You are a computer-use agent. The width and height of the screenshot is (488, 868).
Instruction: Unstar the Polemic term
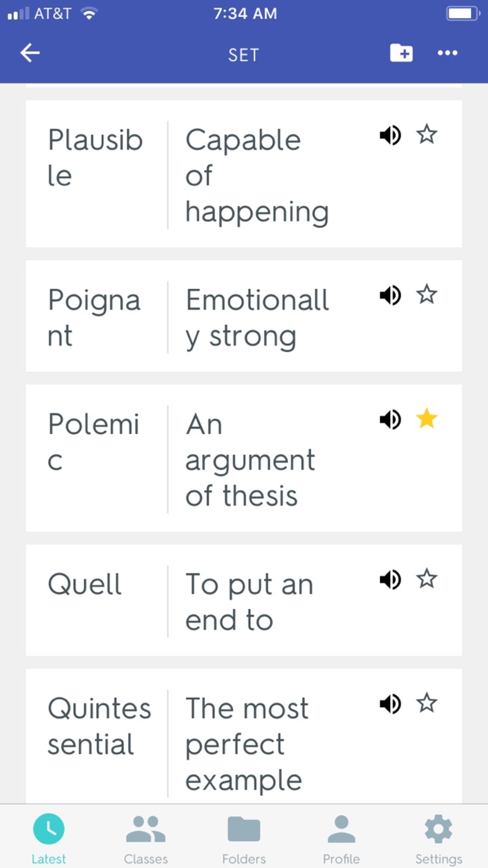click(426, 419)
